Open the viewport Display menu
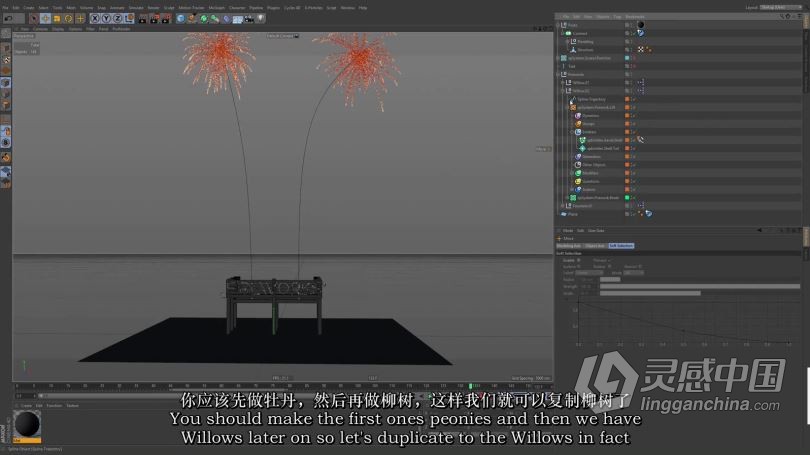This screenshot has width=810, height=455. (58, 29)
